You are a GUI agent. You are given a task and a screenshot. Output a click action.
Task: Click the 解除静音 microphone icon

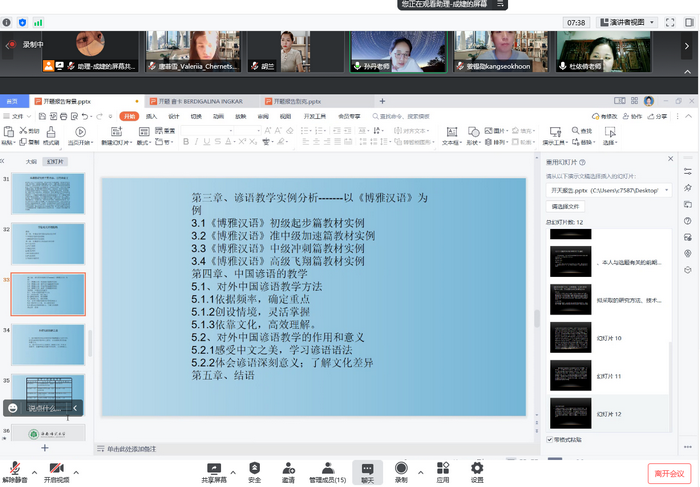(14, 468)
